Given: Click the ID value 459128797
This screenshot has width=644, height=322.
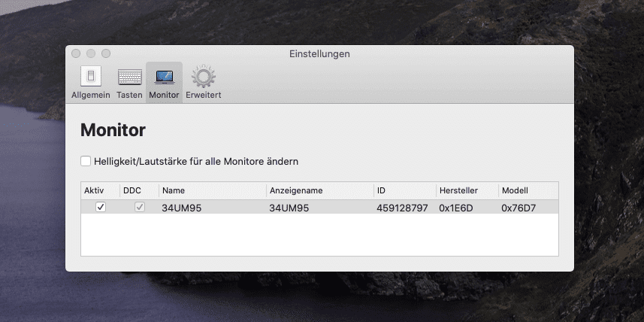Looking at the screenshot, I should pyautogui.click(x=402, y=208).
